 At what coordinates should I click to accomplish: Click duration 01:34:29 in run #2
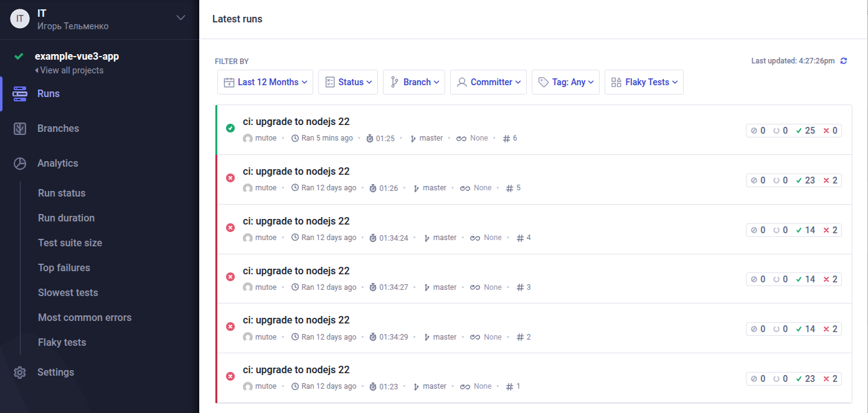pyautogui.click(x=394, y=337)
